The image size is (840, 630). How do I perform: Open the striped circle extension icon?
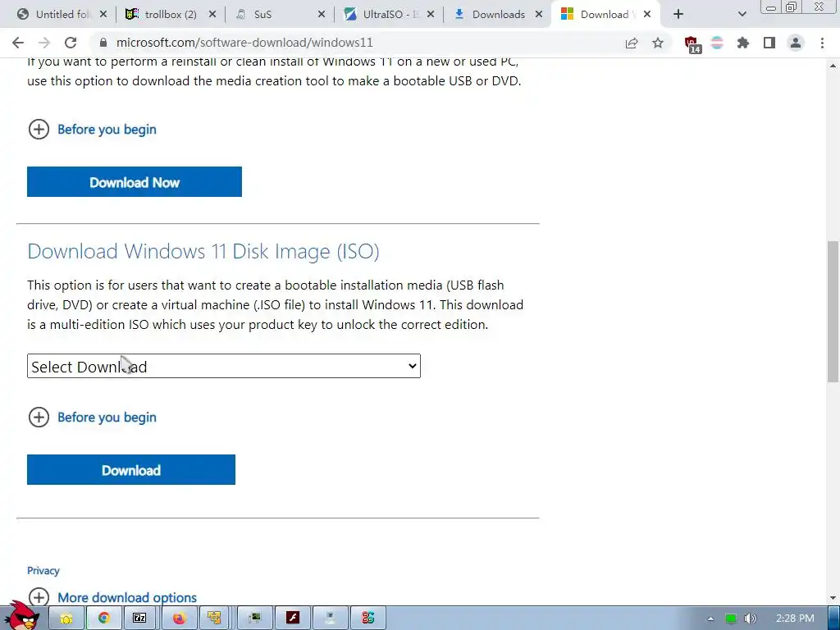tap(717, 43)
